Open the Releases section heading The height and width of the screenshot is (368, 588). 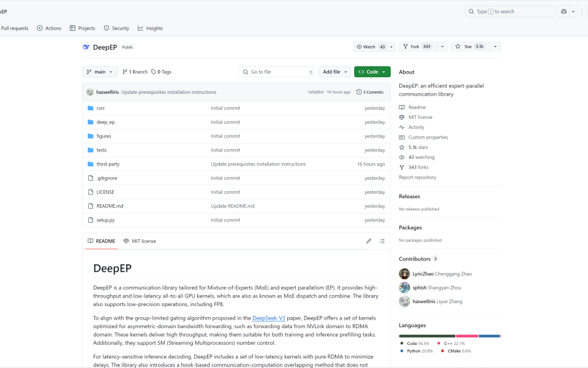tap(410, 196)
